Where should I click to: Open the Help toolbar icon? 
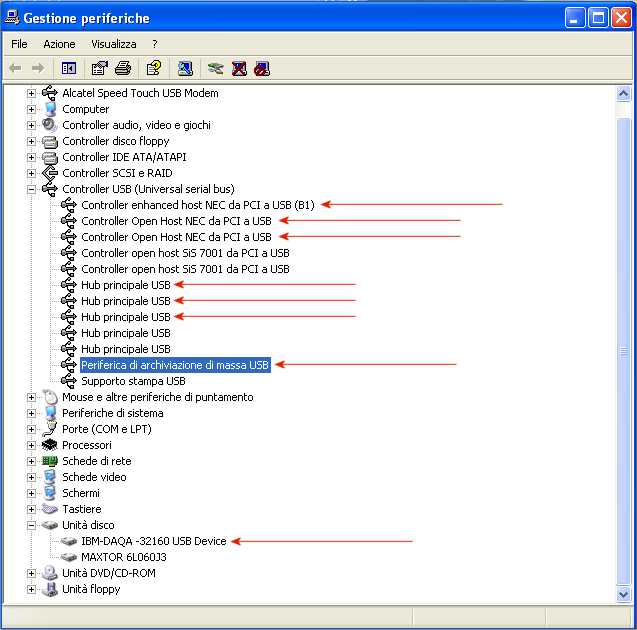[x=154, y=68]
